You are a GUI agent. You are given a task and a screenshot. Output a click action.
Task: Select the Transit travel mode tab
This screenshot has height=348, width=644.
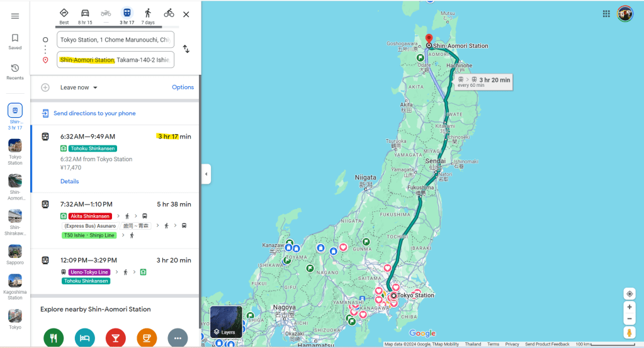(x=127, y=16)
